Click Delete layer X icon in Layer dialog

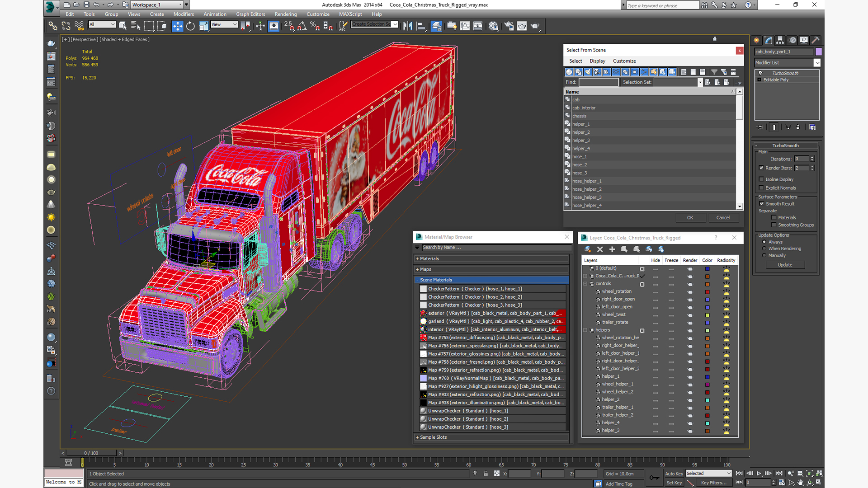(x=600, y=249)
